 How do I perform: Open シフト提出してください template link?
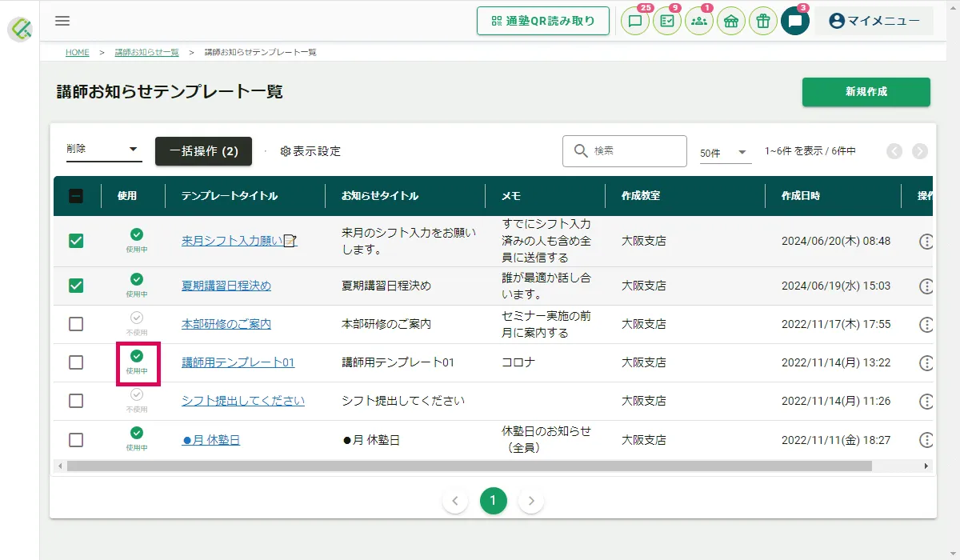(243, 401)
